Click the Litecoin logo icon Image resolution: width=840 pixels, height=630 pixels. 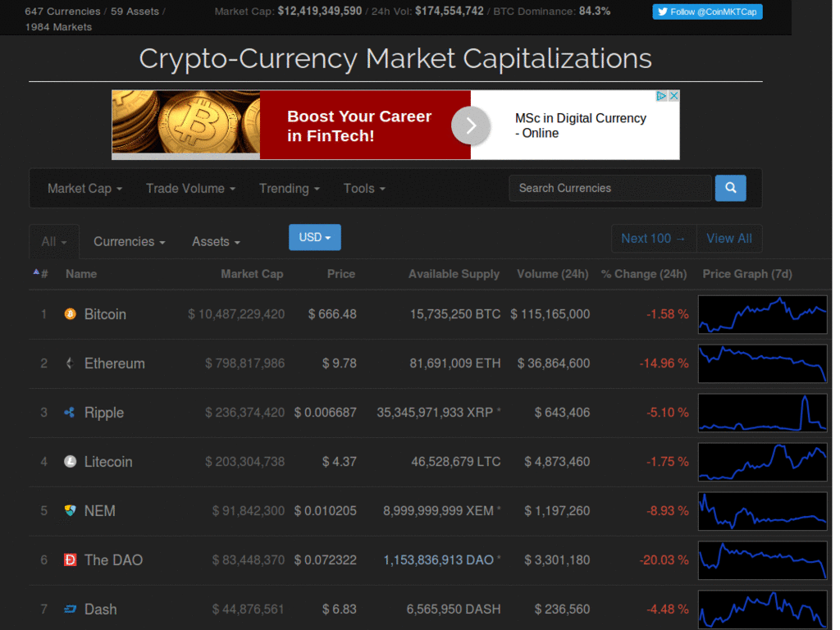coord(71,462)
